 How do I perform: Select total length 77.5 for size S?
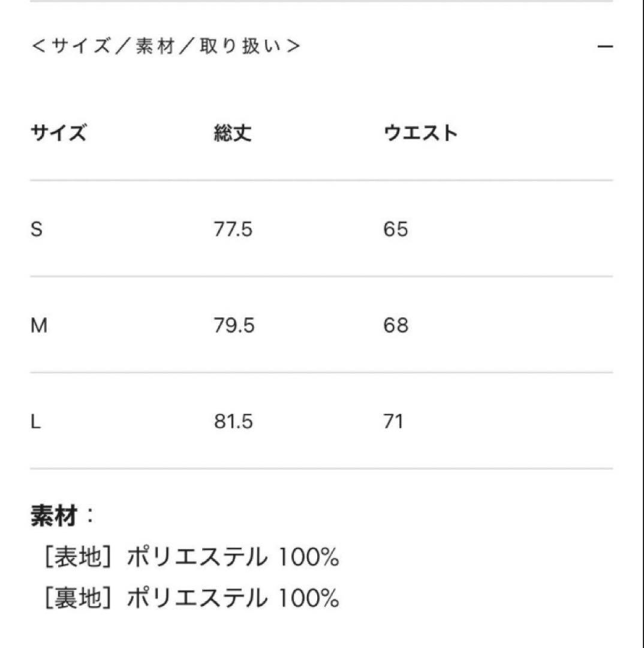pos(233,228)
